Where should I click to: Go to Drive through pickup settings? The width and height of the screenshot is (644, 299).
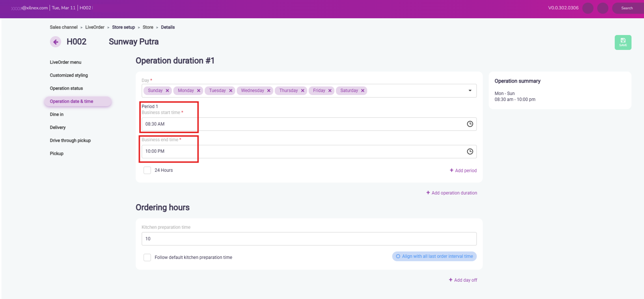click(70, 141)
